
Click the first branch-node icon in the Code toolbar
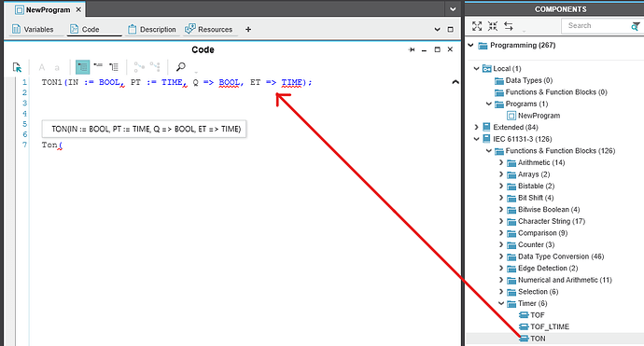139,66
